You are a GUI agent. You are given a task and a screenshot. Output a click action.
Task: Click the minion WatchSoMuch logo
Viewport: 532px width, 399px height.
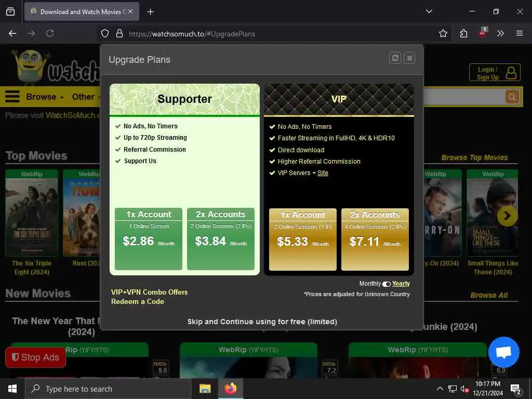[x=56, y=67]
